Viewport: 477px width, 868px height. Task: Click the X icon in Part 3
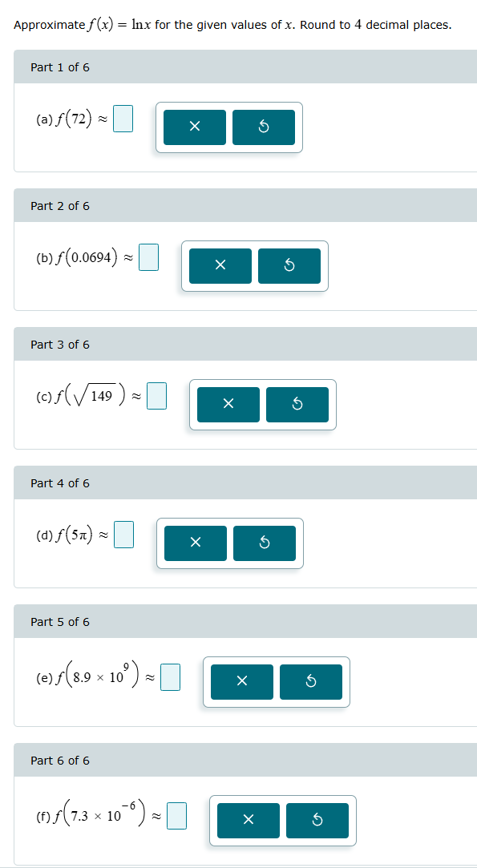228,405
